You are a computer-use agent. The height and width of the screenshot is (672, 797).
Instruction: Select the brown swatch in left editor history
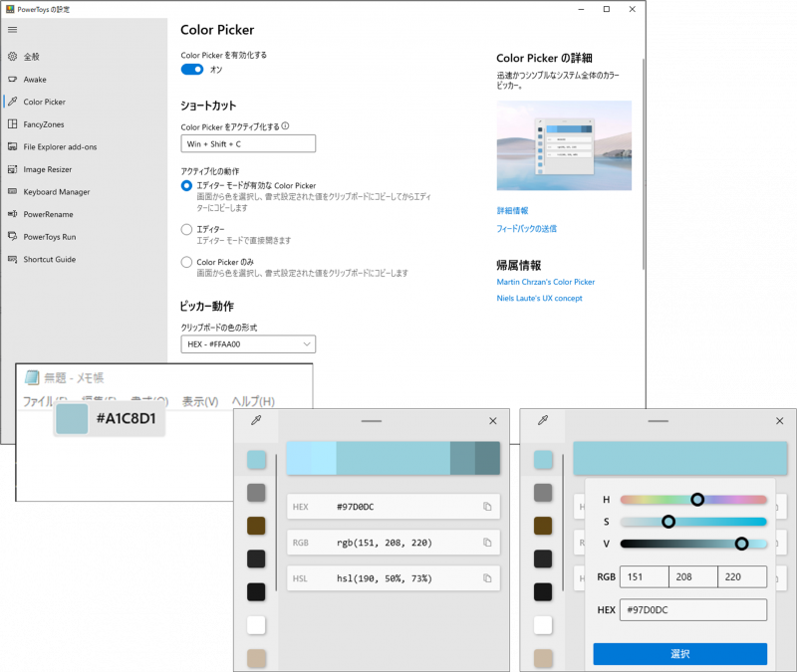coord(256,526)
